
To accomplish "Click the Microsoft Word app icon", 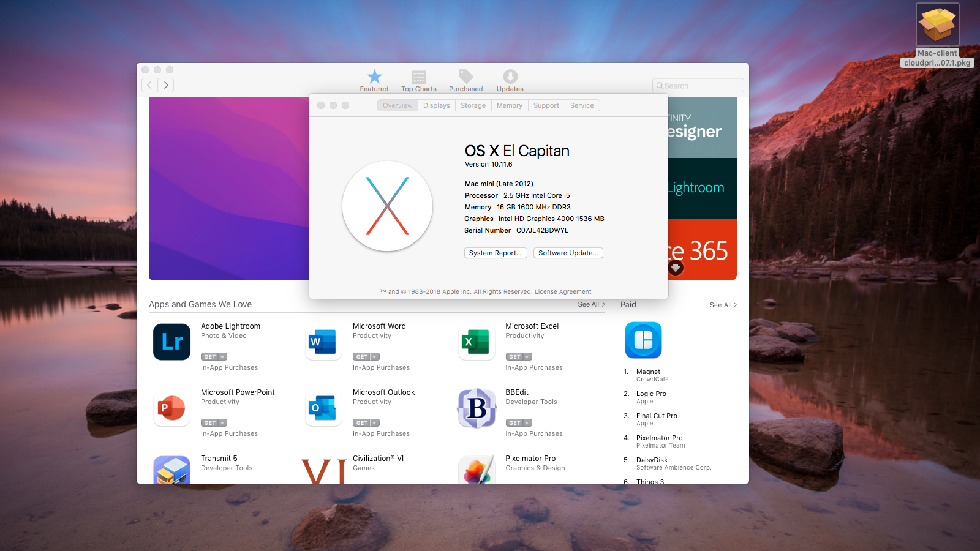I will pos(323,342).
